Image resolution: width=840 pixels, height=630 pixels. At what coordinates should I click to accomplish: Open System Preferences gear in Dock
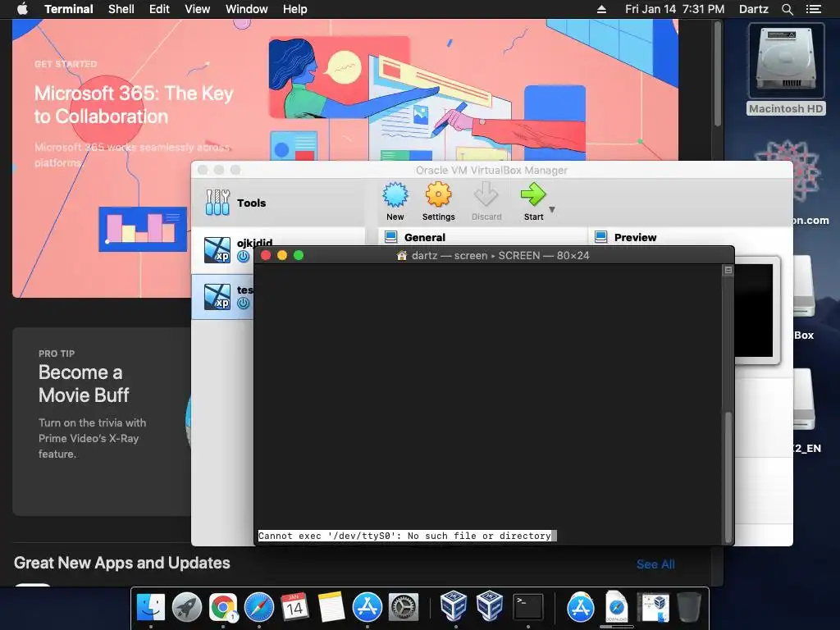click(404, 608)
